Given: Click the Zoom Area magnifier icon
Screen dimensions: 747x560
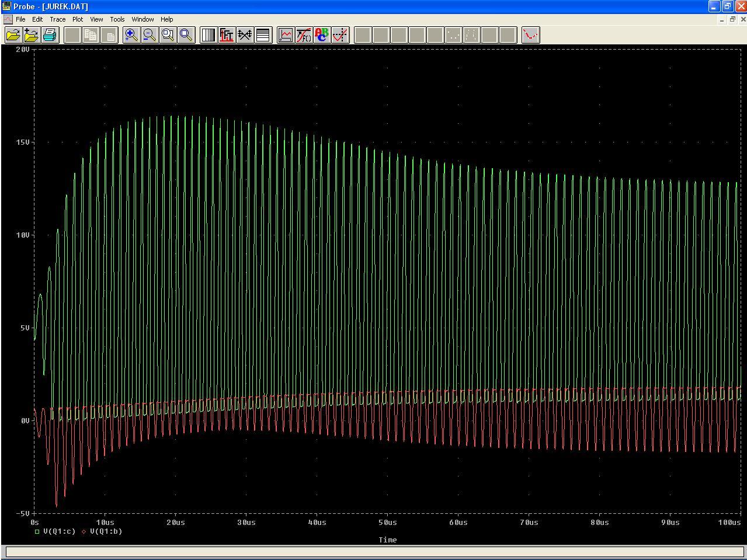Looking at the screenshot, I should pos(168,35).
